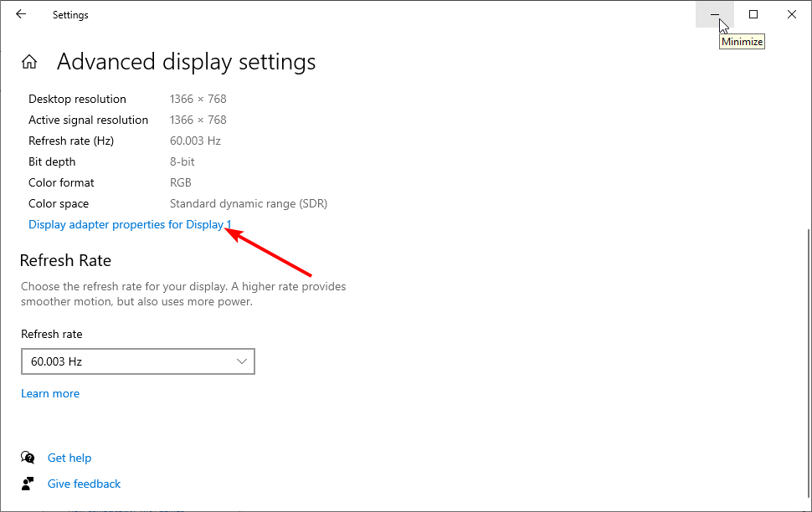
Task: Open the 60.003 Hz refresh rate combo box
Action: (138, 361)
